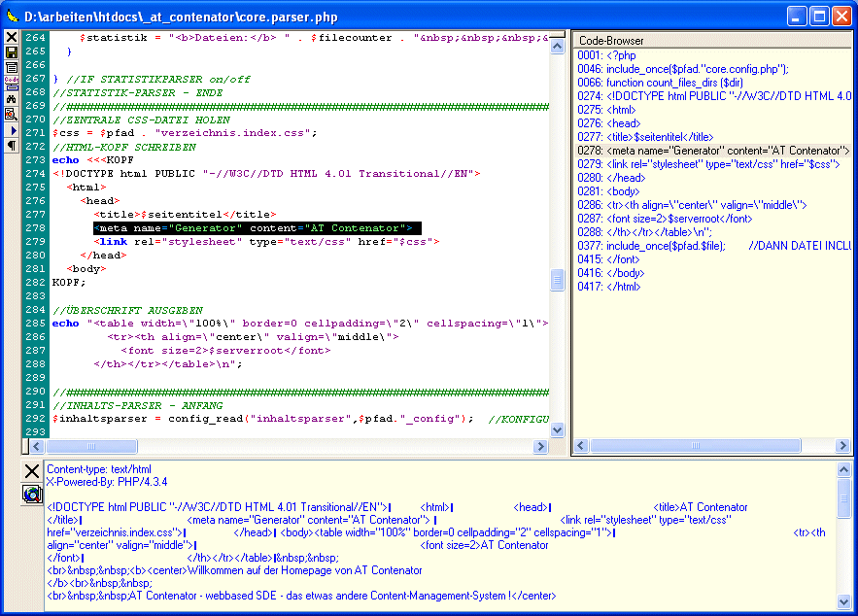Click the selected meta Generator line in editor
Viewport: 858px width, 616px height.
[257, 227]
